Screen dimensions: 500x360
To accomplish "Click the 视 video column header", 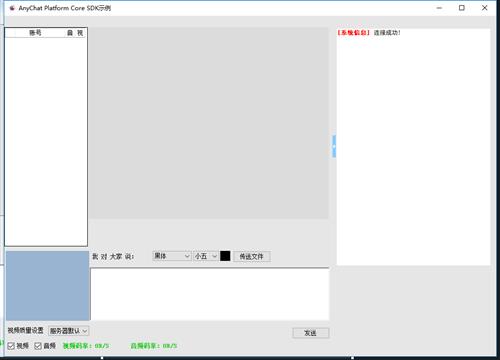I will (80, 33).
